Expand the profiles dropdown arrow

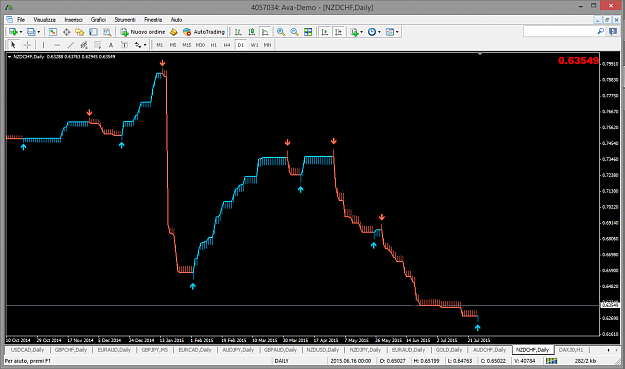click(x=39, y=32)
